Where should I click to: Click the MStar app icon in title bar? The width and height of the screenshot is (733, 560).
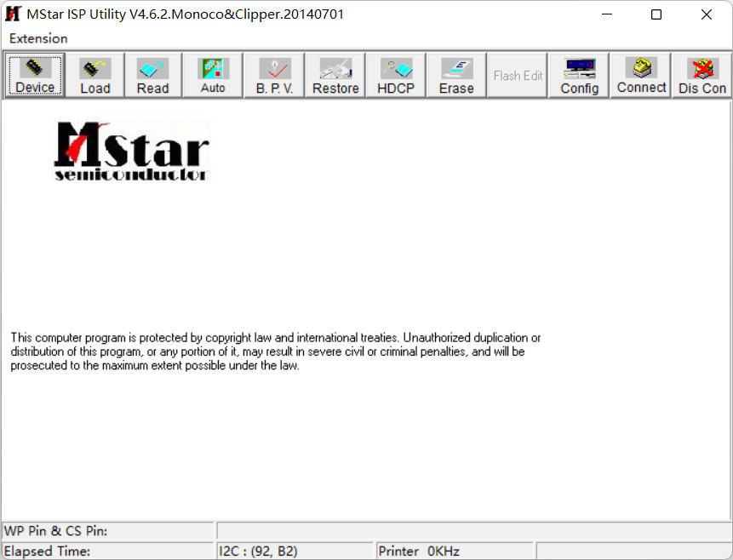click(x=13, y=14)
